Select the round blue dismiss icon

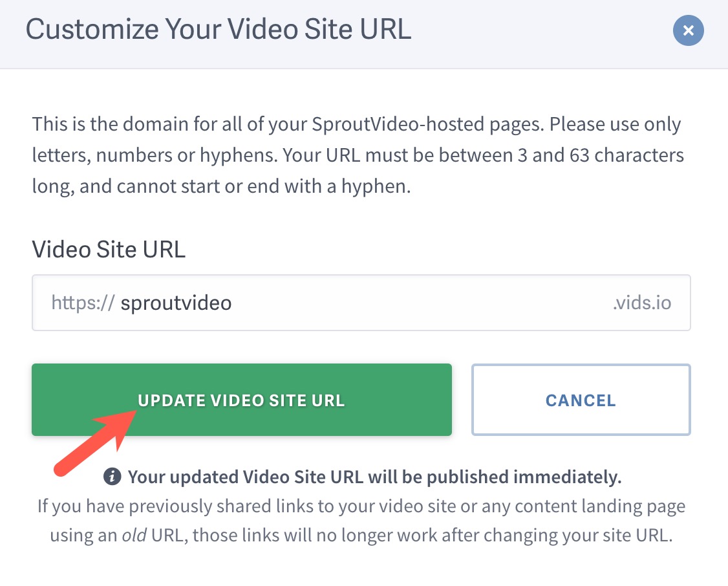pos(688,30)
